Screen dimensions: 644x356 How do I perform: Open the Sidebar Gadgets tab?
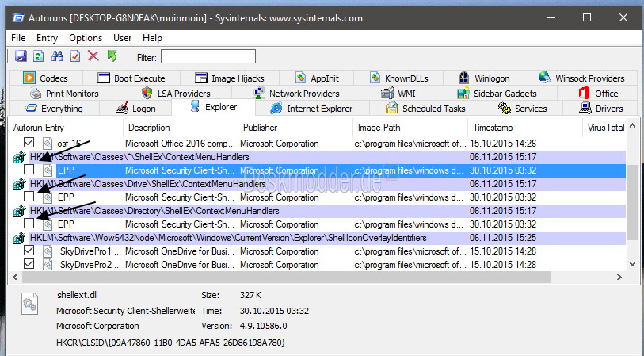coord(497,94)
